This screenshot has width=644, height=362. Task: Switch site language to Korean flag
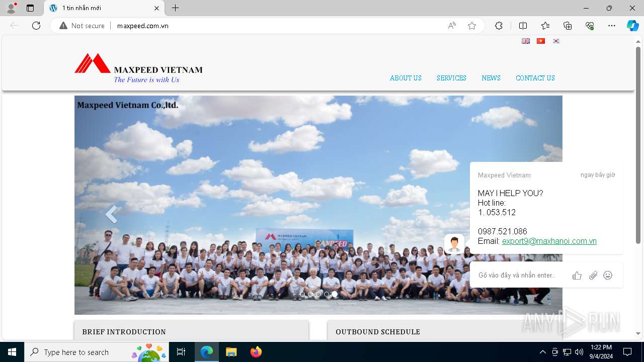tap(556, 41)
